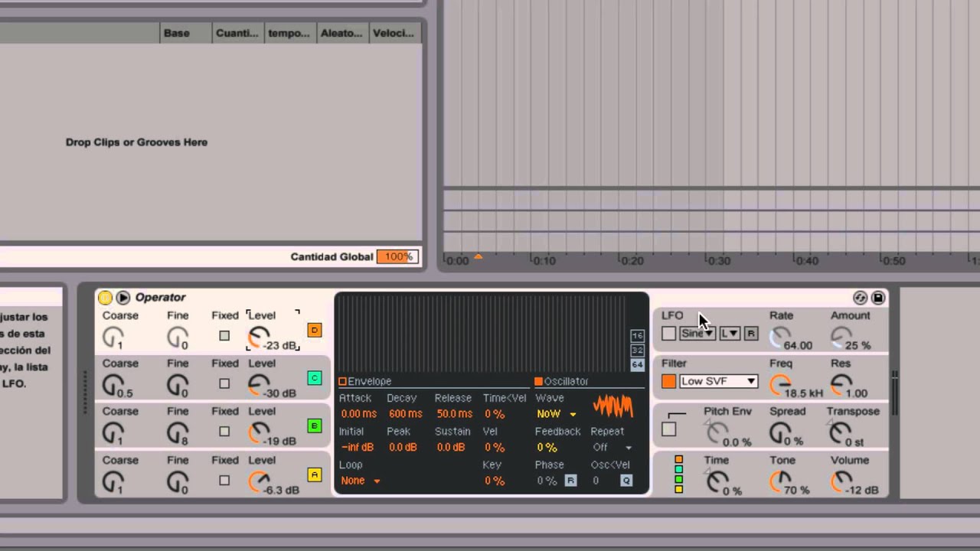Toggle Fixed checkbox for oscillator D
The width and height of the screenshot is (980, 551).
[224, 335]
